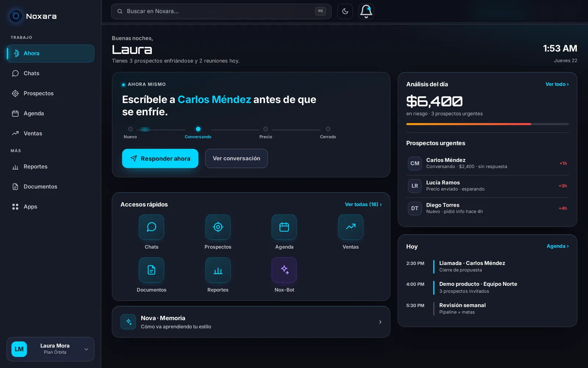The width and height of the screenshot is (588, 368).
Task: Click the Nova sparkle icon
Action: 128,322
